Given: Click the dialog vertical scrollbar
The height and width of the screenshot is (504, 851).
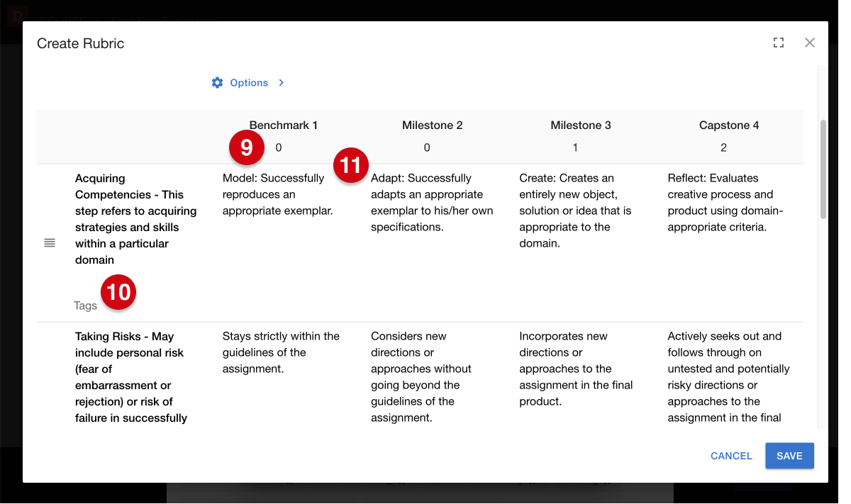Looking at the screenshot, I should 823,169.
